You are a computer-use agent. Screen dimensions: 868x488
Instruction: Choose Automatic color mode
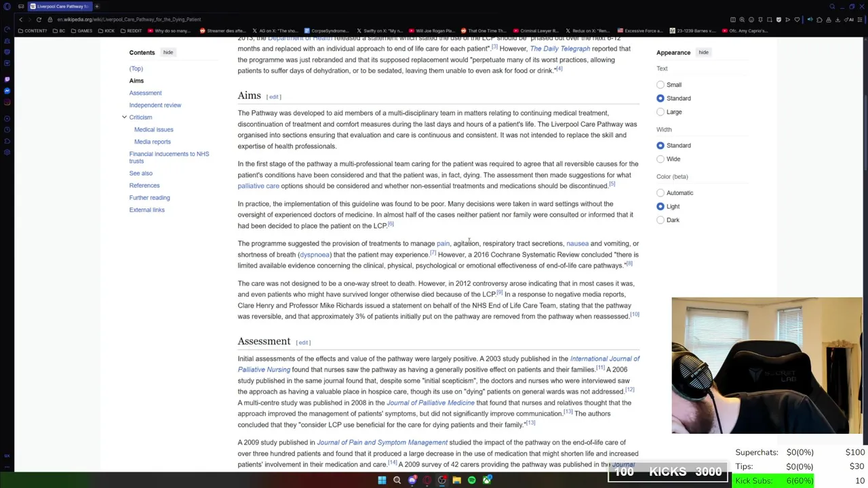[x=660, y=193]
